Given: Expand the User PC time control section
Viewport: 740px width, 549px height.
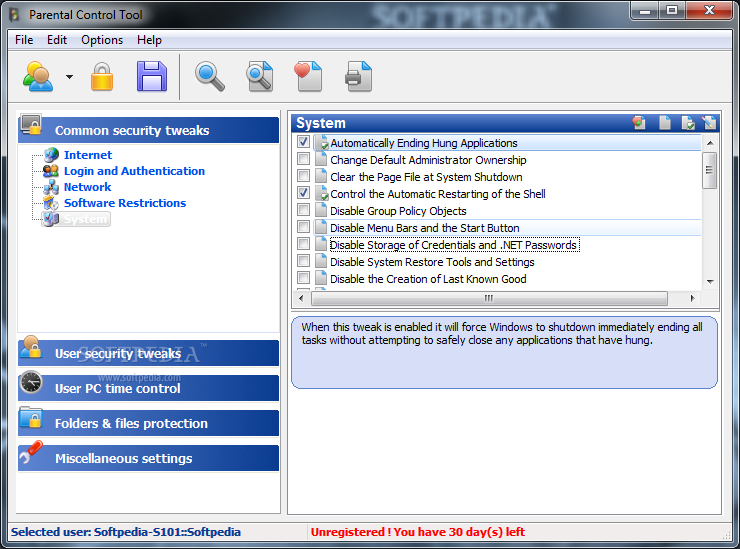Looking at the screenshot, I should coord(148,389).
